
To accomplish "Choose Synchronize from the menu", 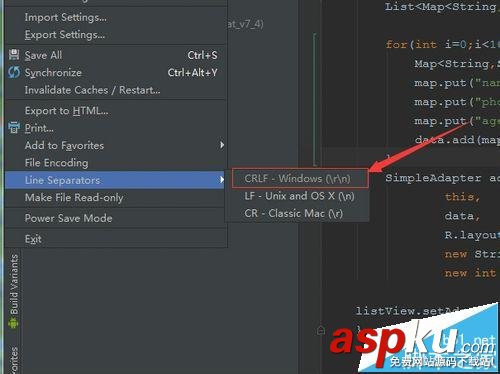I will 116,72.
